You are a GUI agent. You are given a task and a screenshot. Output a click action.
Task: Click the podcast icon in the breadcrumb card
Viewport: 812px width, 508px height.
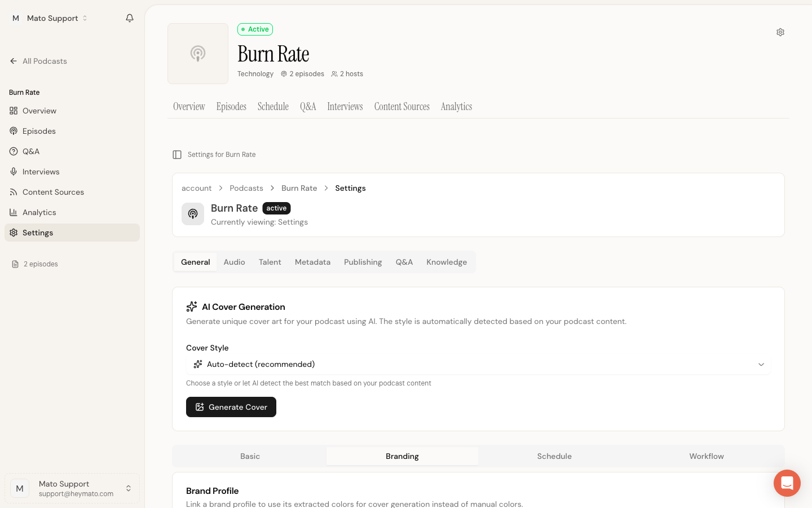(x=193, y=214)
